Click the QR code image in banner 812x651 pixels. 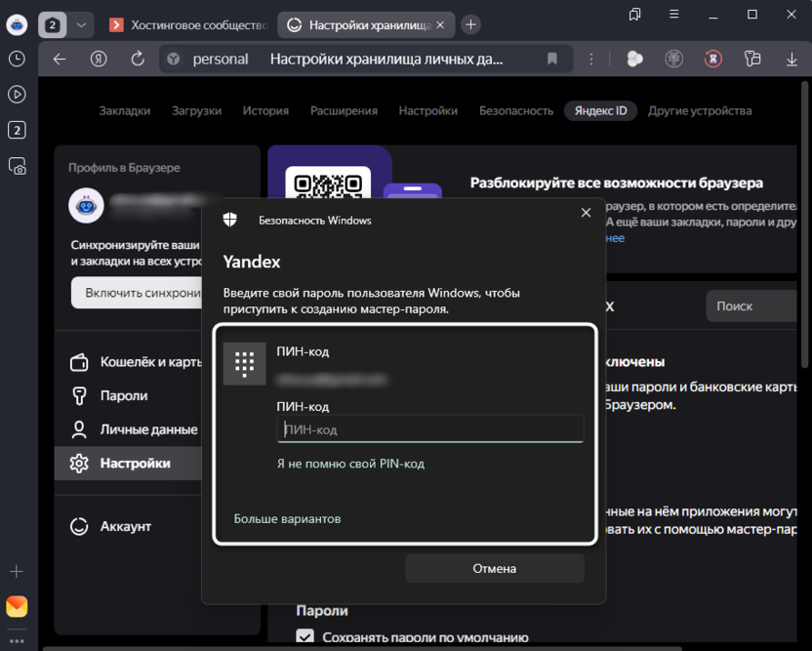click(328, 183)
